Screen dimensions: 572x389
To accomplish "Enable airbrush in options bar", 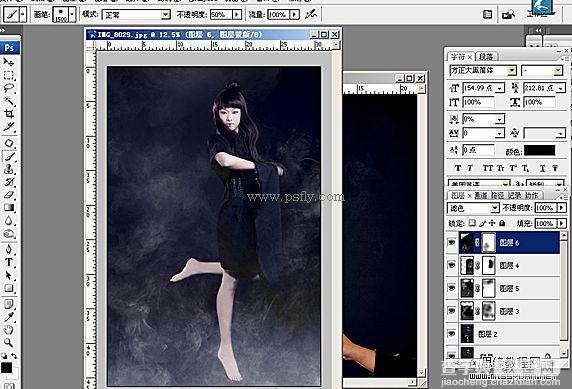I will (x=311, y=14).
